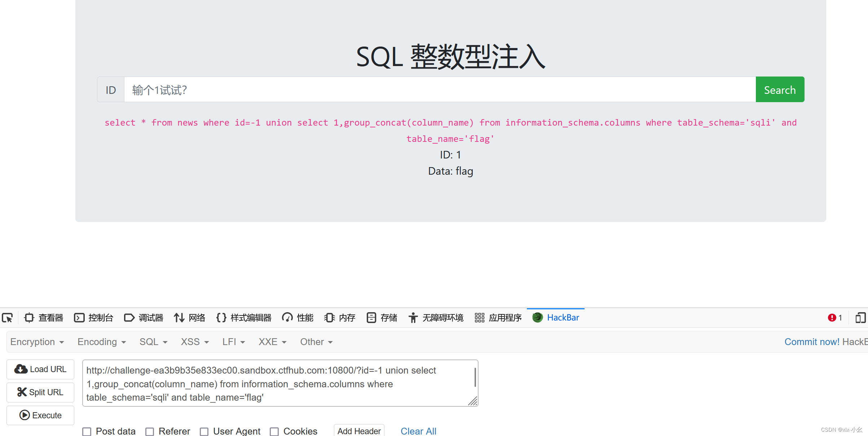Expand the Encryption dropdown menu

(37, 342)
